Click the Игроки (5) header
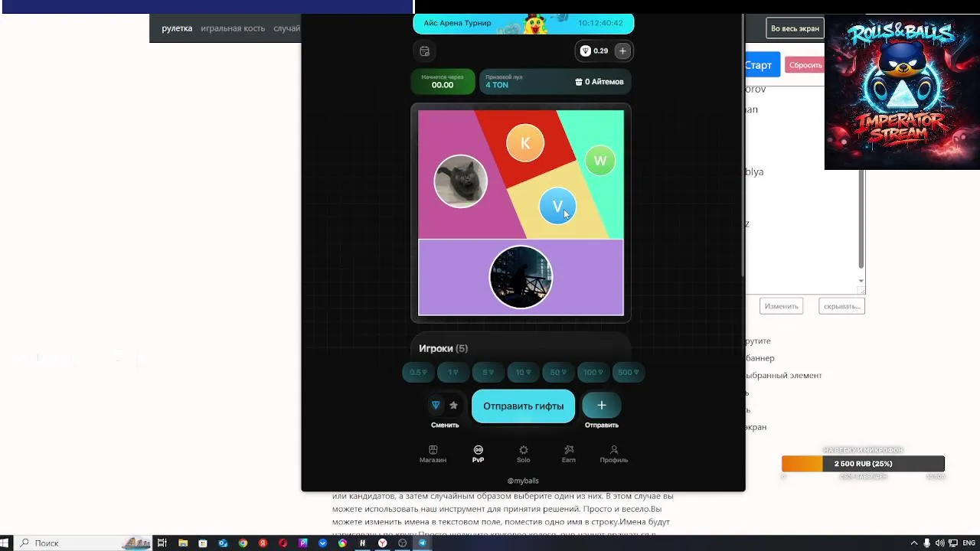The width and height of the screenshot is (980, 551). point(443,348)
